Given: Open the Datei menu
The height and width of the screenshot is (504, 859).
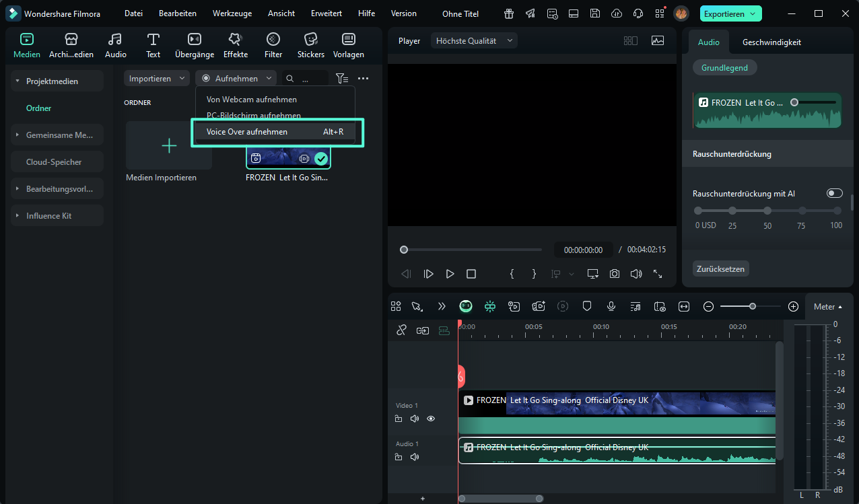Looking at the screenshot, I should tap(133, 13).
